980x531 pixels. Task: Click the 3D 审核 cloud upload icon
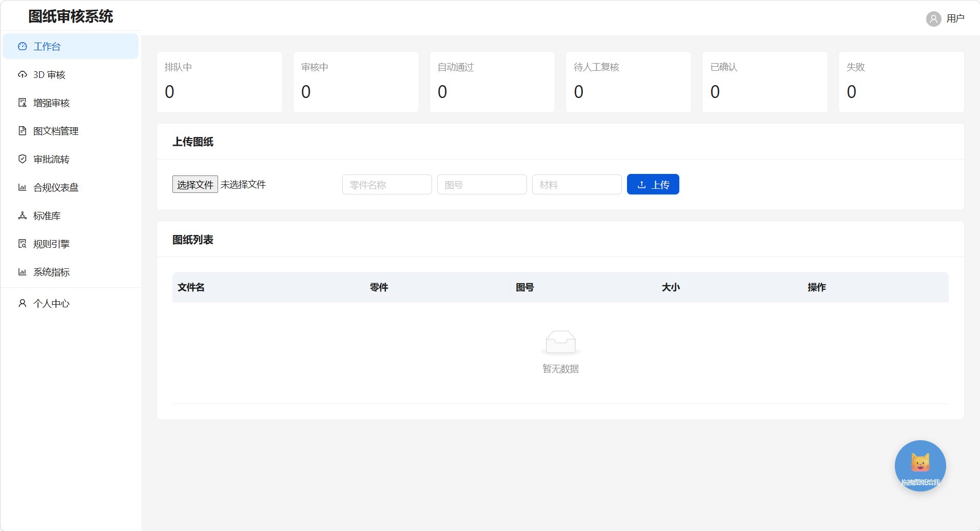pyautogui.click(x=22, y=74)
